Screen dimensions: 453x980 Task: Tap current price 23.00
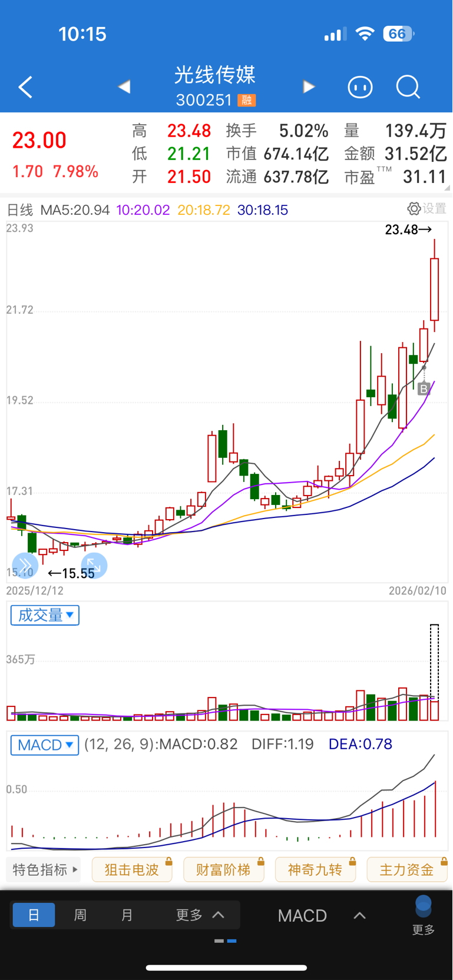click(x=39, y=141)
